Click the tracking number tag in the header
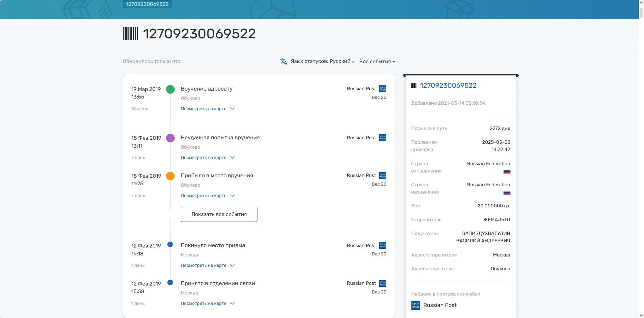 coord(147,4)
